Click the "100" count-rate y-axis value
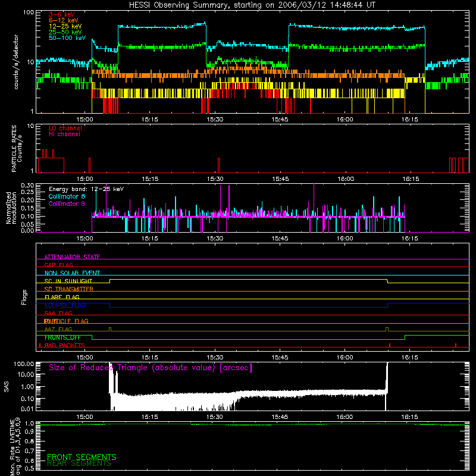The width and height of the screenshot is (476, 476). coord(29,12)
